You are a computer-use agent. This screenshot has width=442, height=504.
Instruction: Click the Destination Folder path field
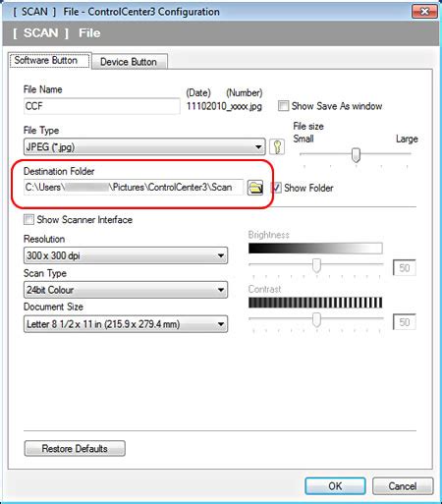coord(134,188)
